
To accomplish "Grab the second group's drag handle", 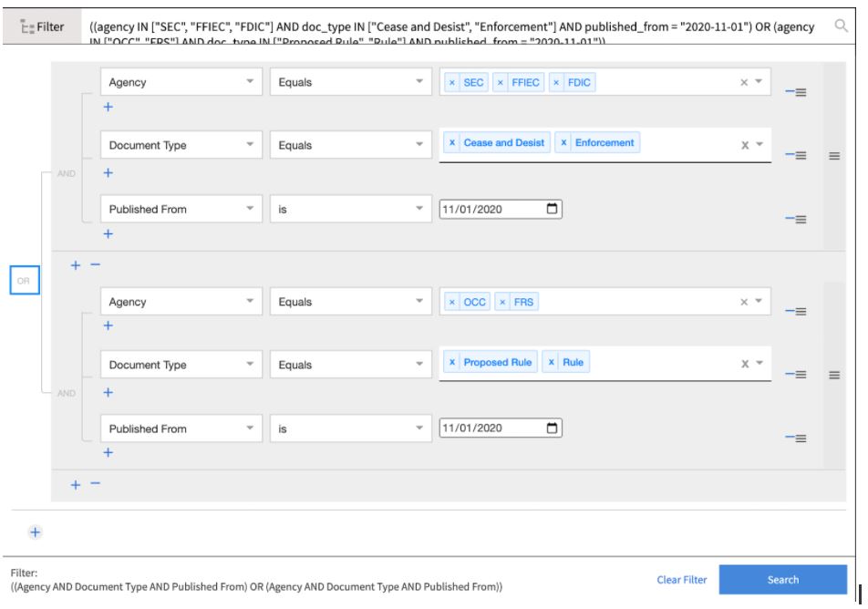I will pos(834,376).
